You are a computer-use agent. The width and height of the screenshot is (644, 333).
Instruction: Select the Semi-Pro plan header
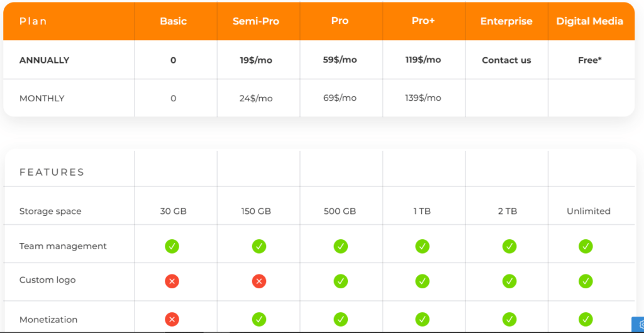click(256, 21)
